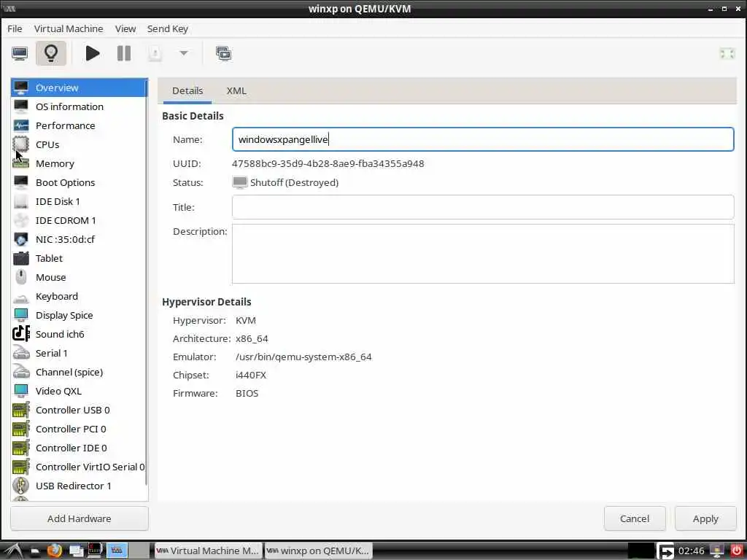Select USB Redirector 1
Image resolution: width=747 pixels, height=560 pixels.
coord(79,486)
